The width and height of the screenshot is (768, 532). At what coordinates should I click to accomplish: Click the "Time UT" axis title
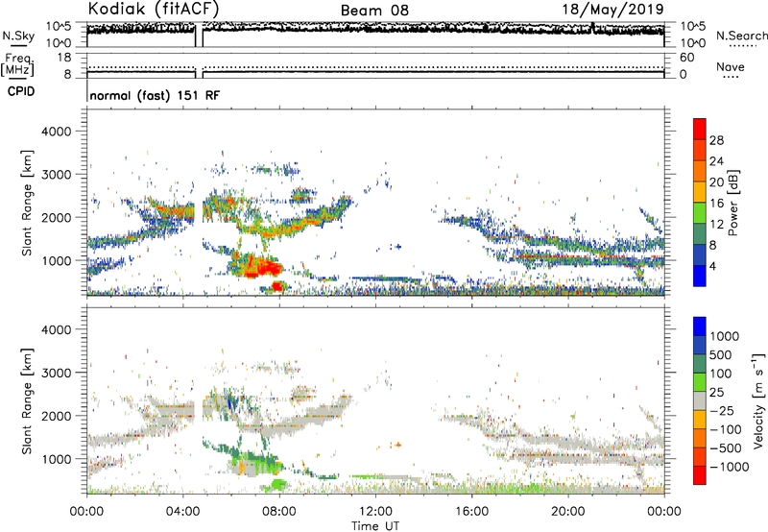pos(375,526)
